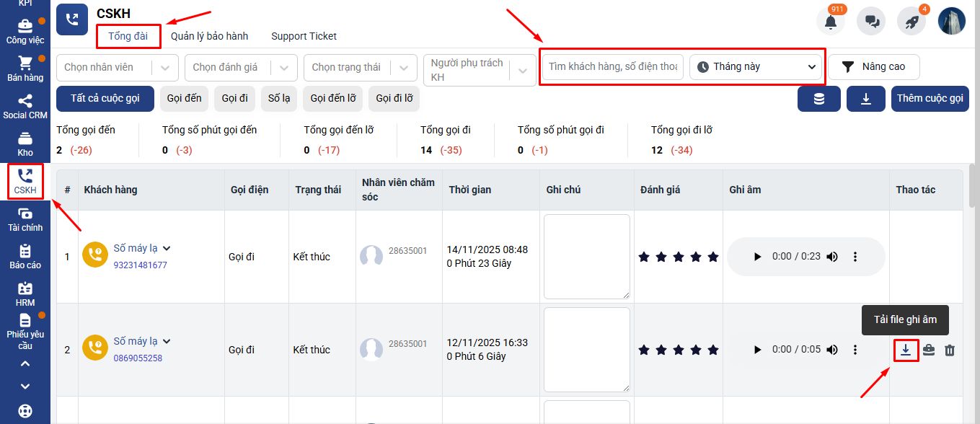The width and height of the screenshot is (980, 424).
Task: Expand the Chọn nhân viên dropdown
Action: tap(165, 68)
